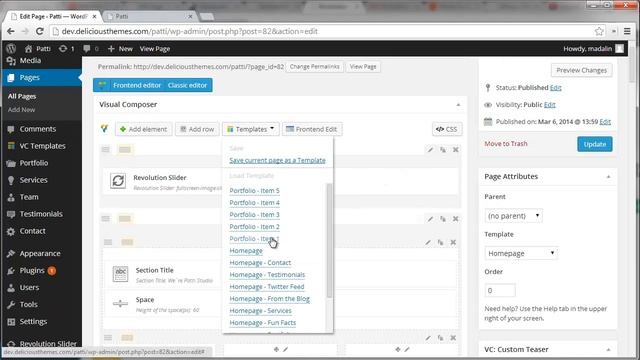Screen dimensions: 640x360
Task: Click the WordPress logo in the admin bar
Action: [11, 49]
